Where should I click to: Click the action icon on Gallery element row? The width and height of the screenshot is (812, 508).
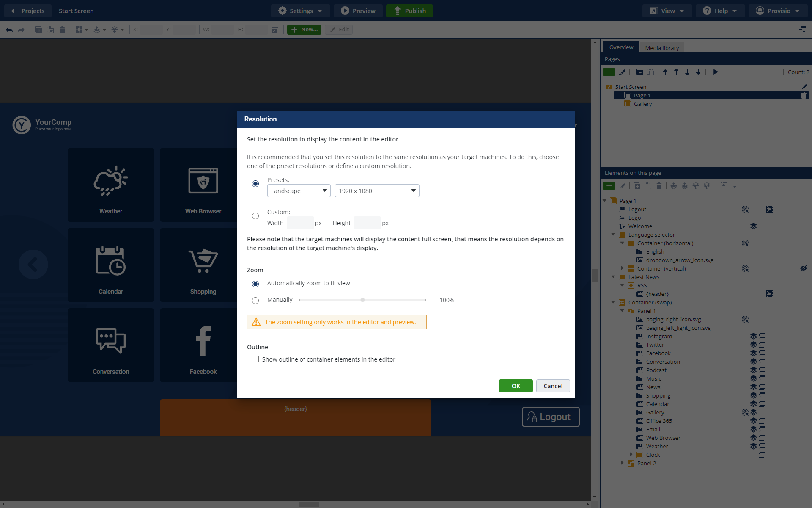(745, 412)
